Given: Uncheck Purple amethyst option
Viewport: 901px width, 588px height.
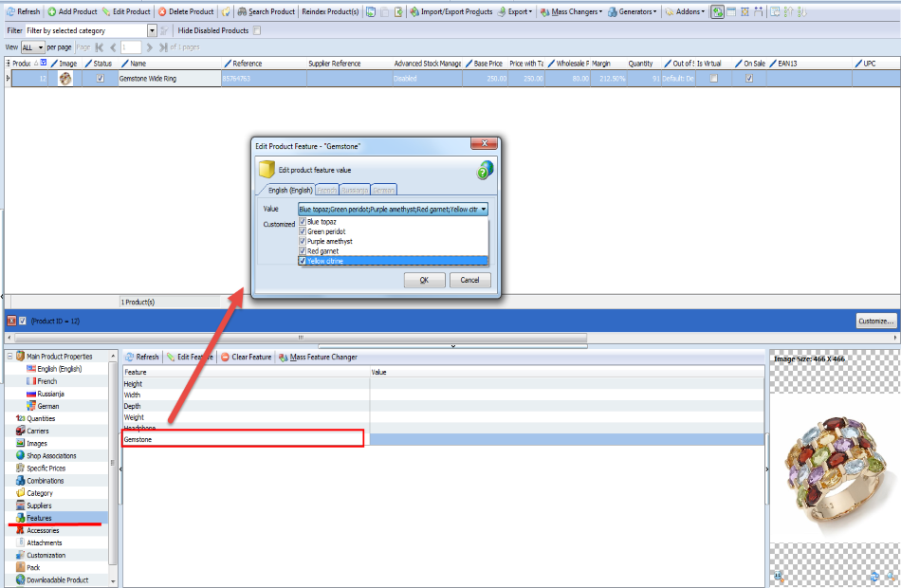Looking at the screenshot, I should [x=303, y=242].
